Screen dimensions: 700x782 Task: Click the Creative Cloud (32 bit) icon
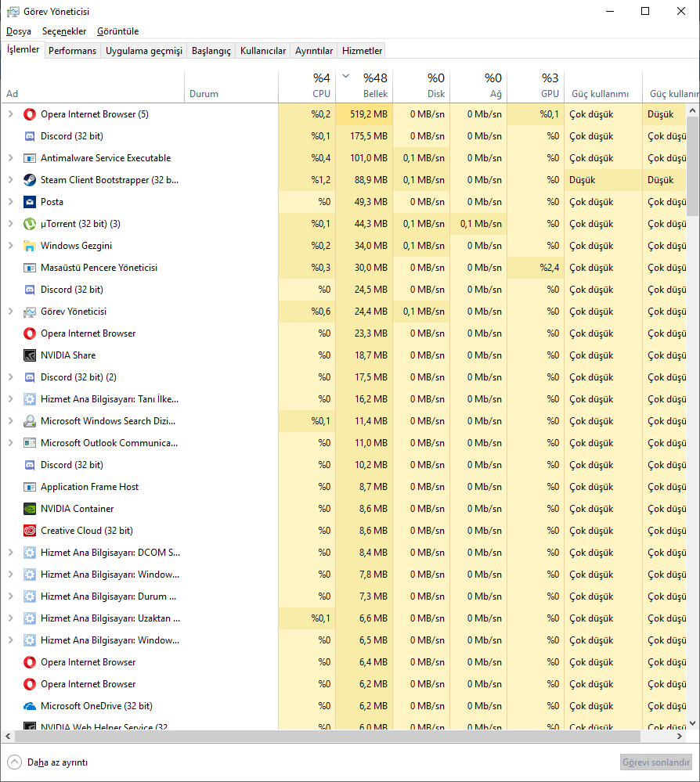30,532
